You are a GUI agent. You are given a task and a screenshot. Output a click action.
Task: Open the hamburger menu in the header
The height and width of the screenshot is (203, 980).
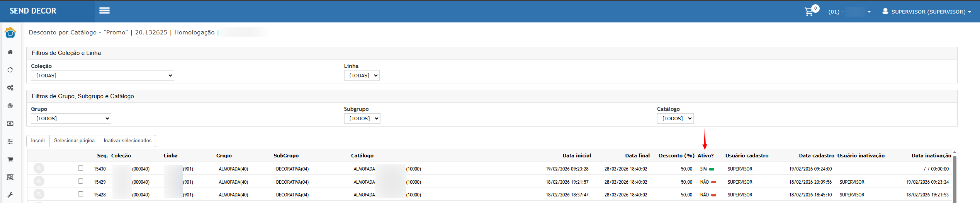coord(104,11)
